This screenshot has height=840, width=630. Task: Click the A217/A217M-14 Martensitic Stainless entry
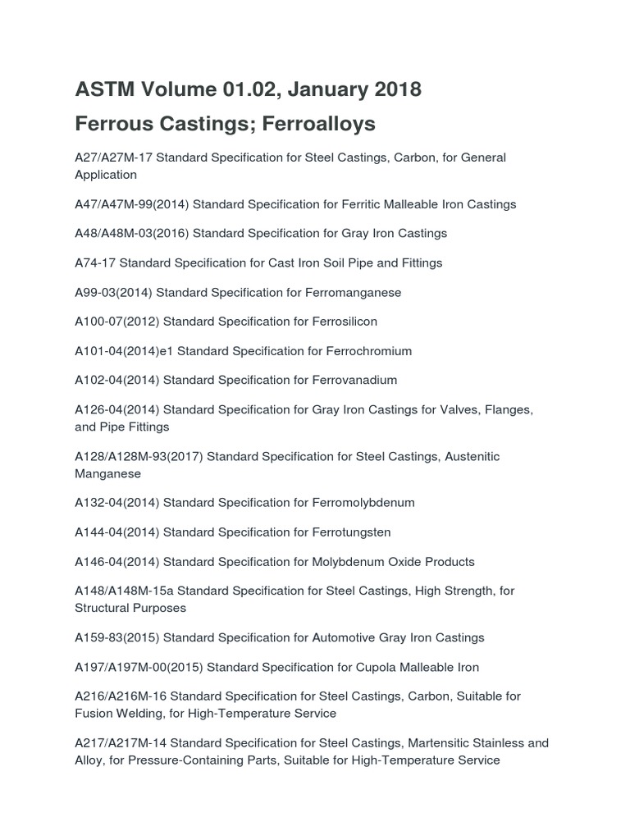click(x=312, y=751)
